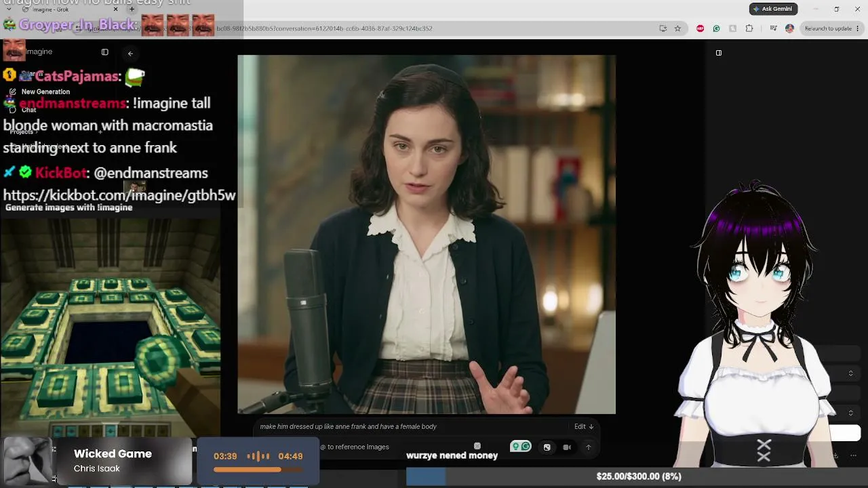
Task: Click the Ask Gemini button
Action: [773, 9]
